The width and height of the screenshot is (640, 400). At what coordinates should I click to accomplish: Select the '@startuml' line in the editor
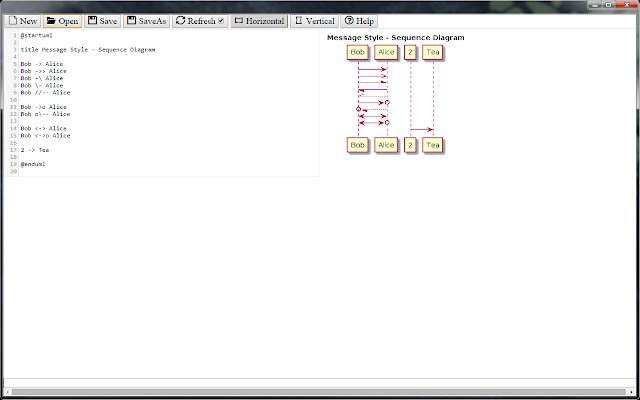[x=36, y=36]
